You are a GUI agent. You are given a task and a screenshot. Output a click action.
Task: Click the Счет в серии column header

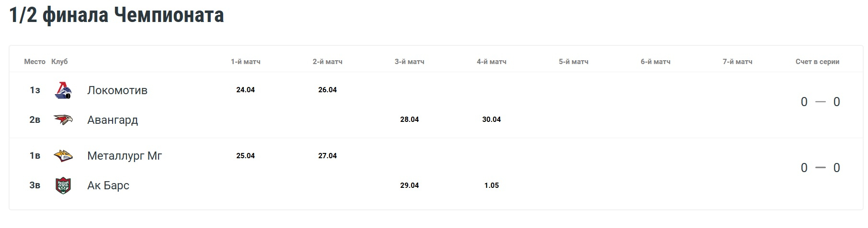coord(817,62)
